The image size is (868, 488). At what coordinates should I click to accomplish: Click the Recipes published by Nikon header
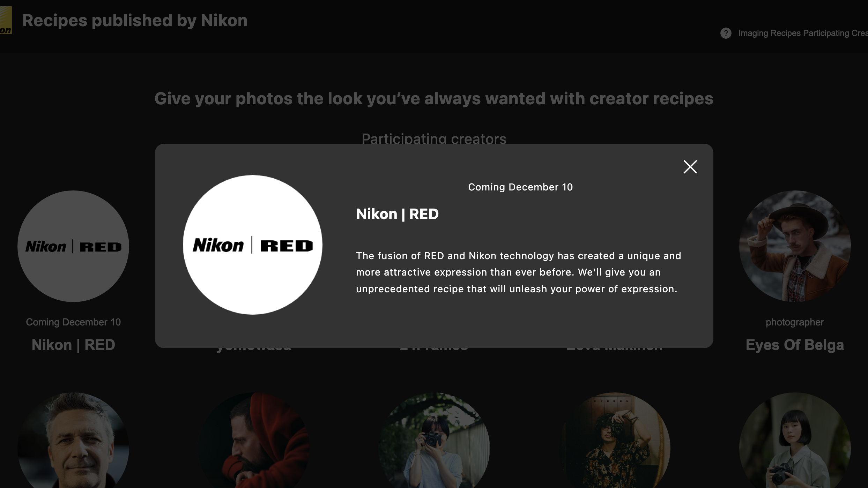click(x=135, y=20)
